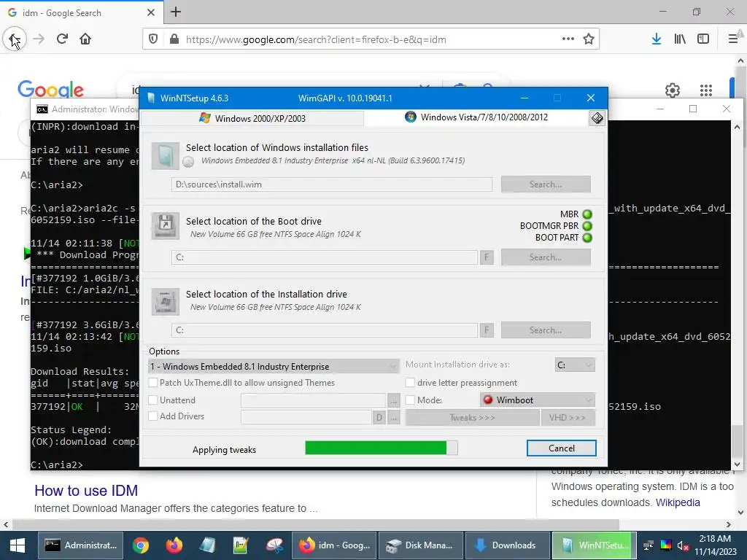
Task: Open the Wikipedia link in the knowledge panel
Action: (x=678, y=502)
